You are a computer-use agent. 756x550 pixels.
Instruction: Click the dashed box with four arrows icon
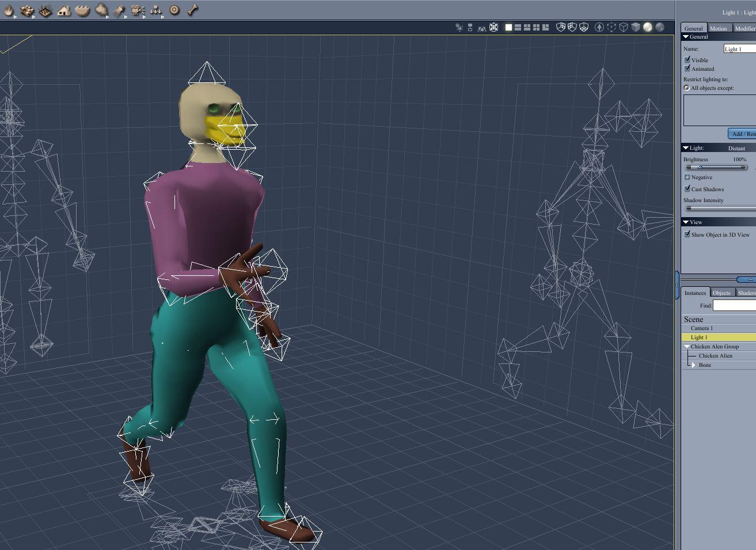(493, 27)
